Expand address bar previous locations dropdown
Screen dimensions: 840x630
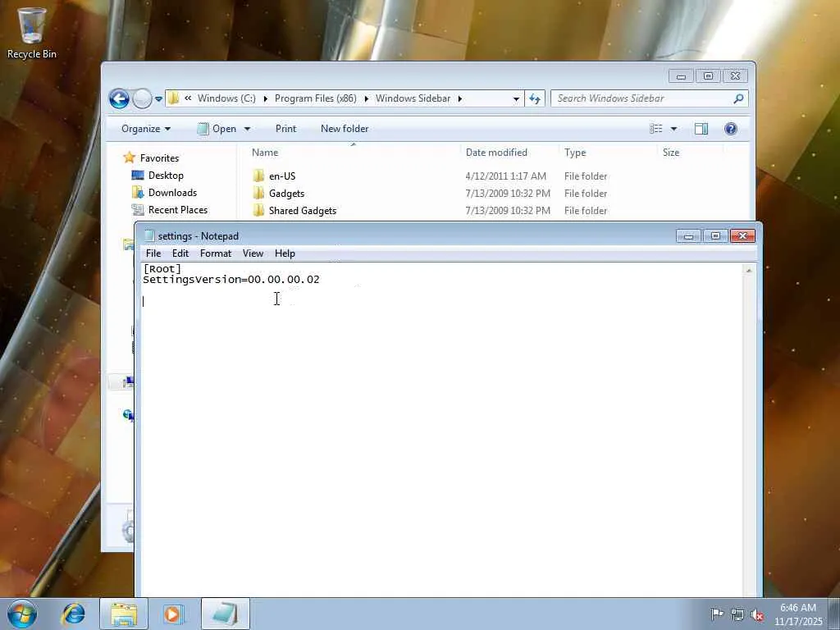tap(516, 98)
